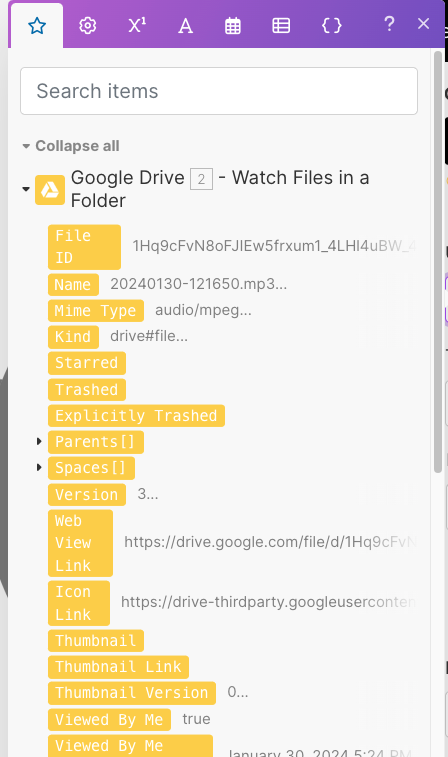The height and width of the screenshot is (757, 448).
Task: Open the date functions calendar tab
Action: click(233, 26)
